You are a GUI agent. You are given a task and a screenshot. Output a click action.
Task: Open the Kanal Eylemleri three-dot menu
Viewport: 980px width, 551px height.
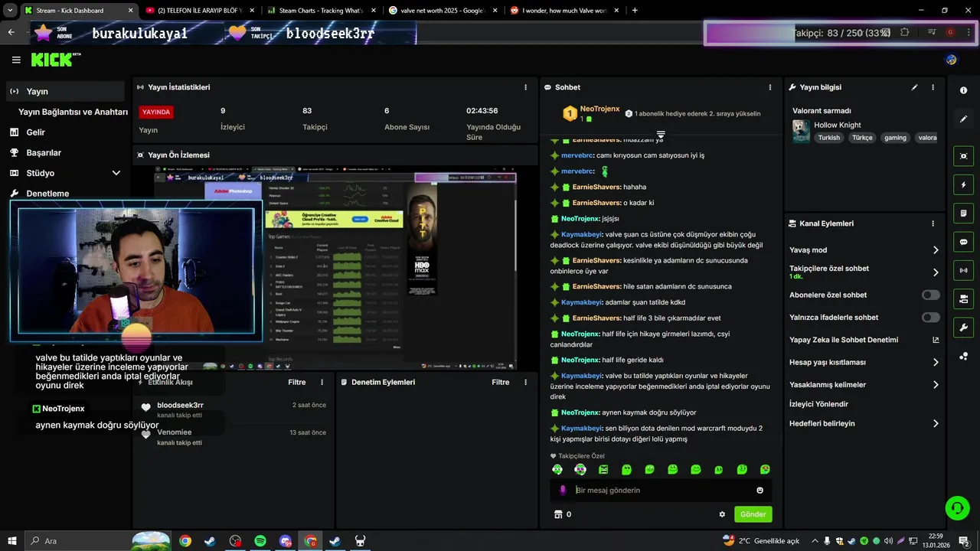click(933, 223)
